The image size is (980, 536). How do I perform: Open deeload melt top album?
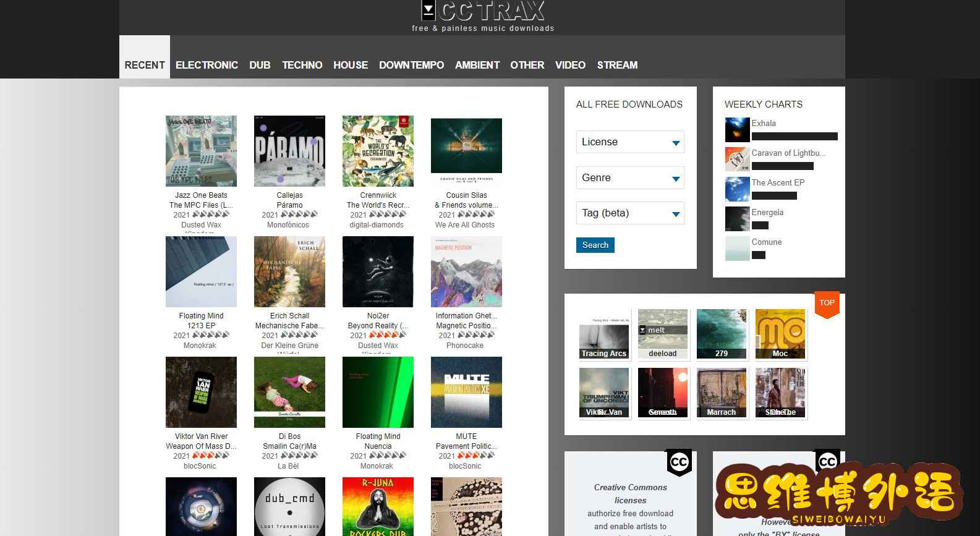[x=663, y=334]
